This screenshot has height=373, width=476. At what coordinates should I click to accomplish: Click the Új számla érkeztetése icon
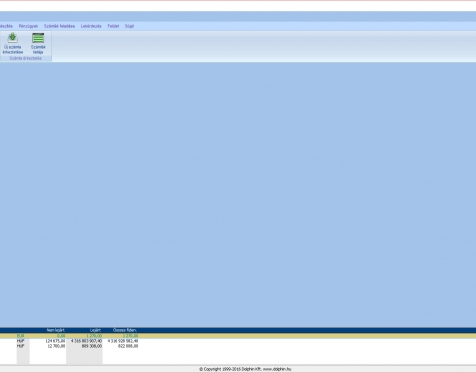[x=13, y=43]
